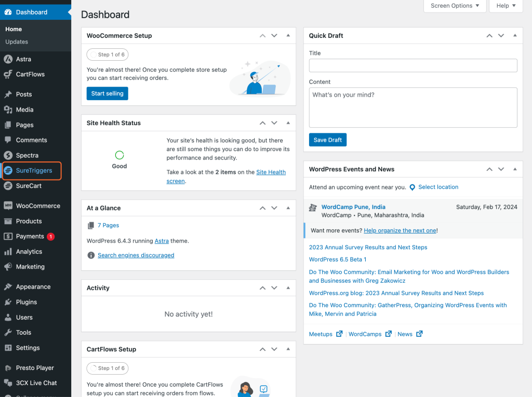
Task: Click the Analytics bar chart icon
Action: pos(8,252)
